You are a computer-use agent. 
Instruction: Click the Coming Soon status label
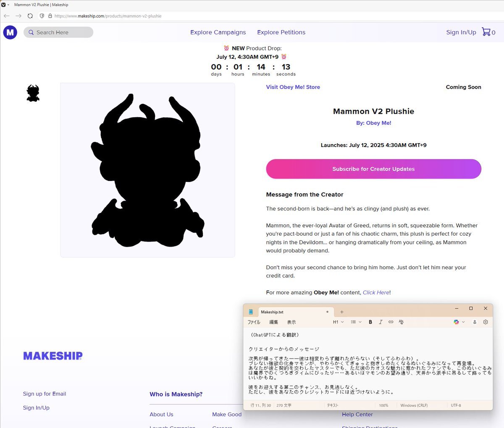pos(464,87)
